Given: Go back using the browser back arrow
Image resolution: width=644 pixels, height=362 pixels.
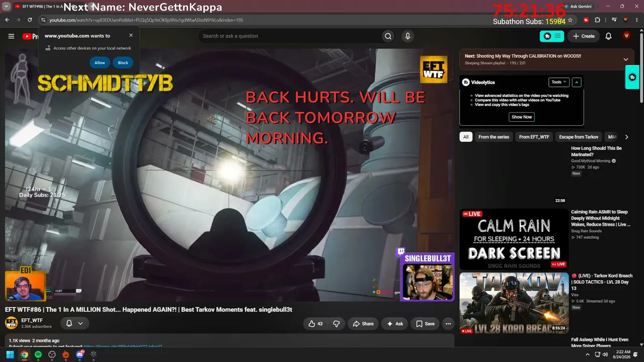Looking at the screenshot, I should coord(7,20).
